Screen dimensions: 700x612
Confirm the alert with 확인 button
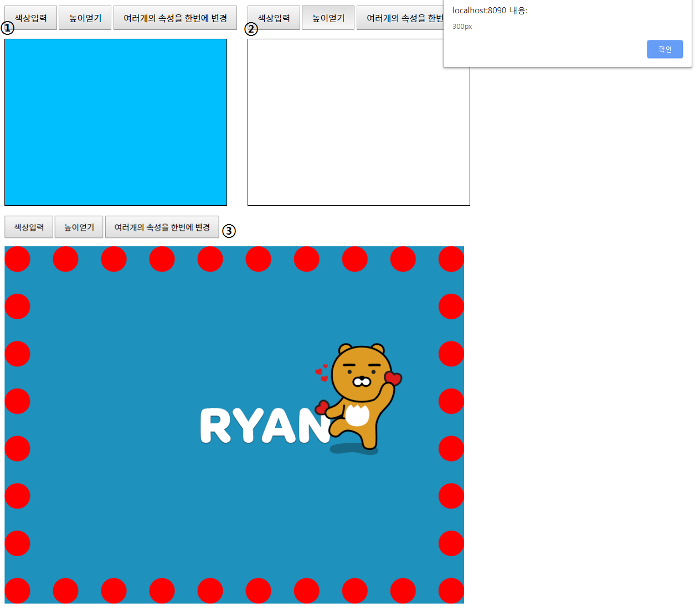click(665, 49)
